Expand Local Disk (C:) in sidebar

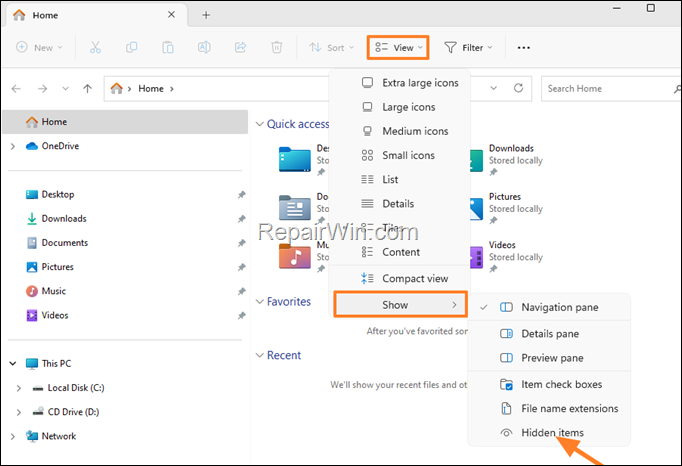coord(19,388)
